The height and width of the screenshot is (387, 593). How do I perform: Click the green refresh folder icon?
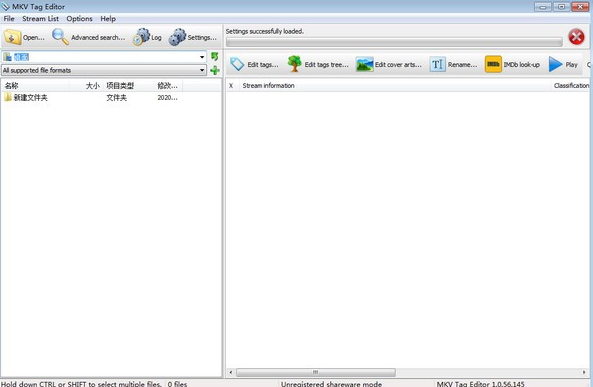coord(215,57)
